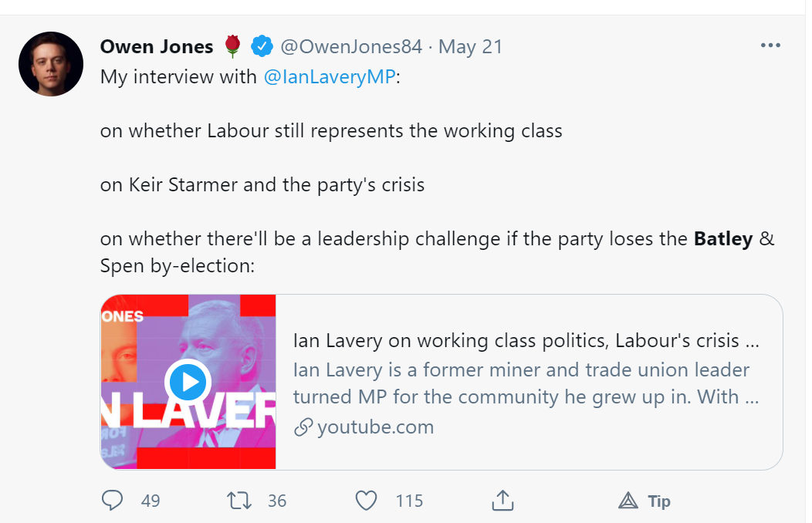
Task: Click the Tip label text
Action: tap(659, 501)
